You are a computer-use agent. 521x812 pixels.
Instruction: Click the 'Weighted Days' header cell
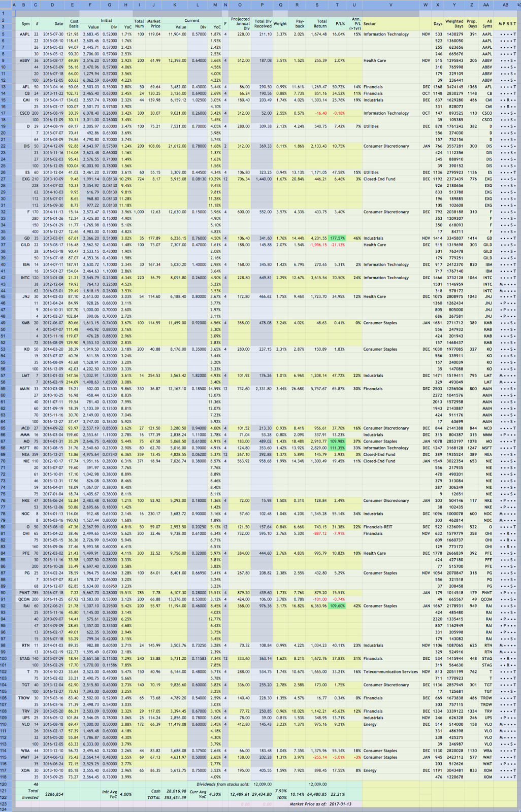(x=454, y=24)
